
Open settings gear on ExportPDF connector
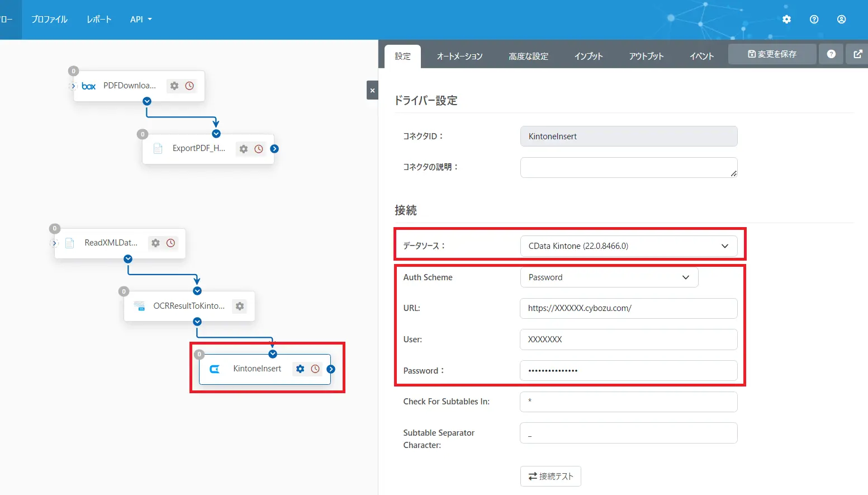point(244,149)
